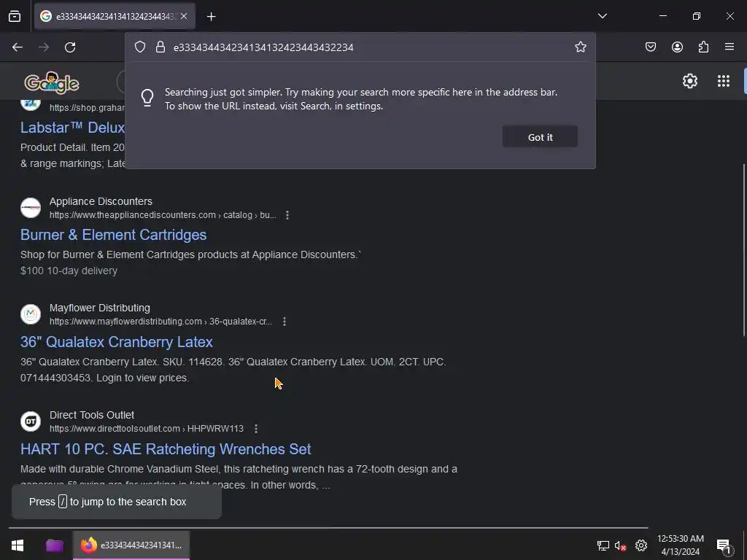Click the Mayflower Distributing site name
This screenshot has width=747, height=560.
pos(99,308)
